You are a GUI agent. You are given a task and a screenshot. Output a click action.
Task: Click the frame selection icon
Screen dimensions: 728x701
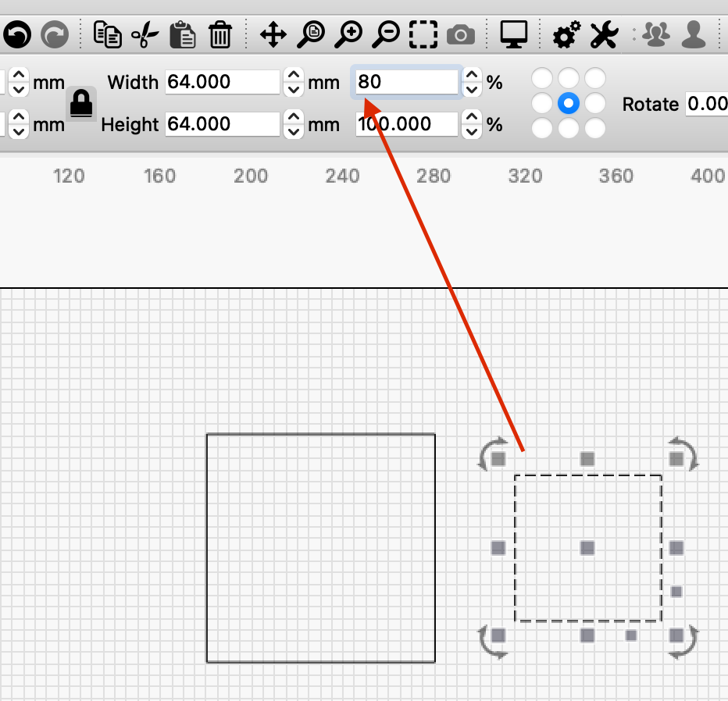click(423, 34)
